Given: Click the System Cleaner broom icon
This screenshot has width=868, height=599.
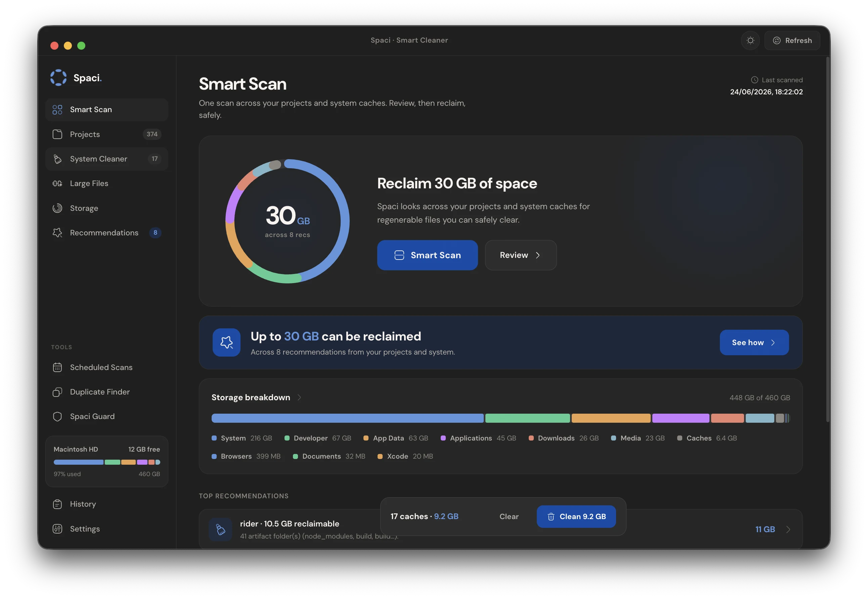Looking at the screenshot, I should pos(57,159).
